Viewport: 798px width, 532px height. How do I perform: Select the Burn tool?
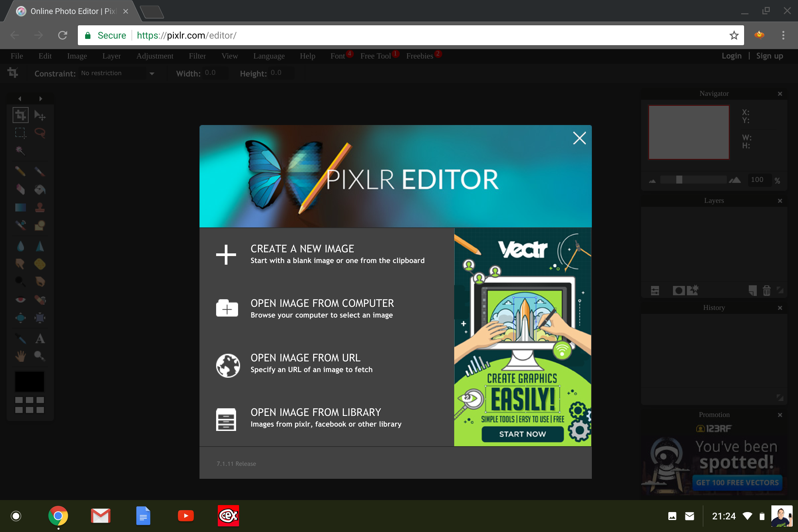click(x=40, y=281)
